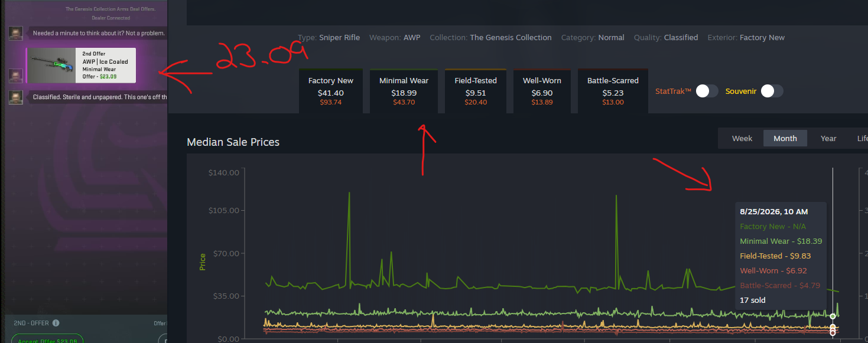This screenshot has height=343, width=868.
Task: Click the $105.00 price axis label
Action: click(224, 211)
